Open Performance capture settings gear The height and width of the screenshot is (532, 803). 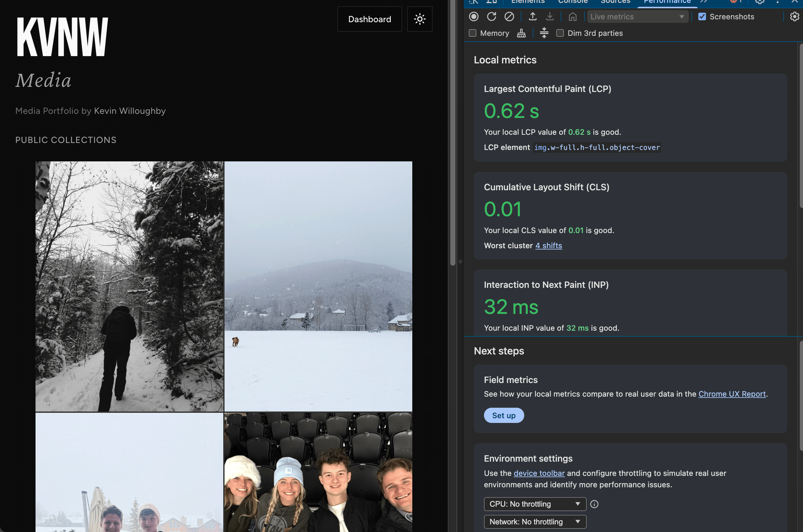[x=794, y=16]
